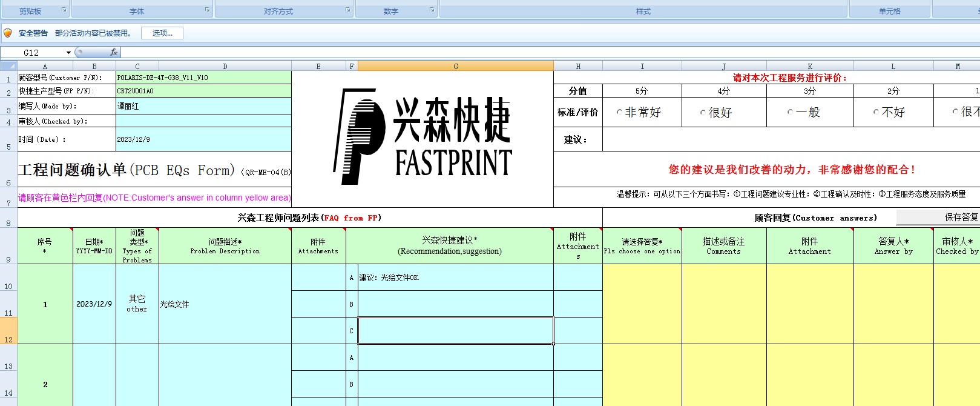Open the 数字 group dialog launcher
Screen dimensions: 980x406
tap(432, 10)
